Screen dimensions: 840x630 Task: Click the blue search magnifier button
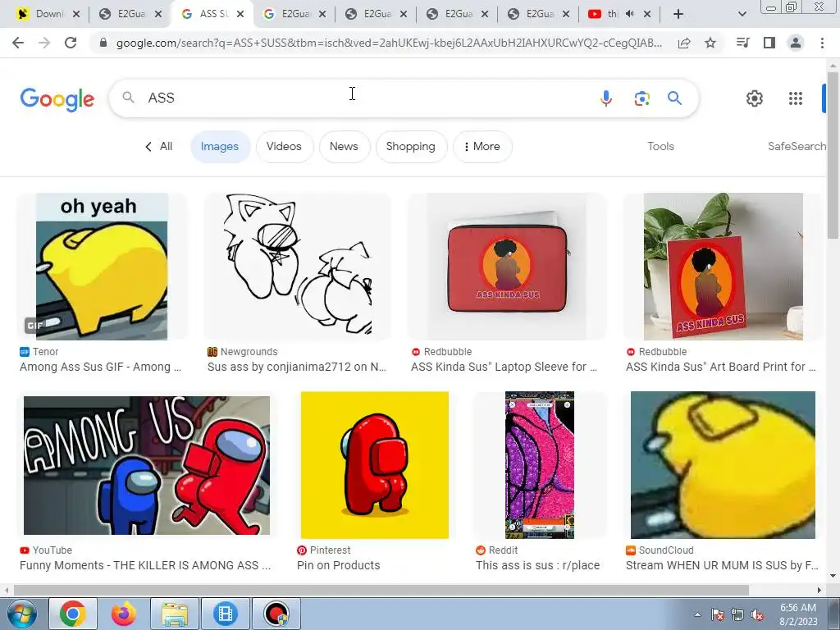click(x=674, y=98)
